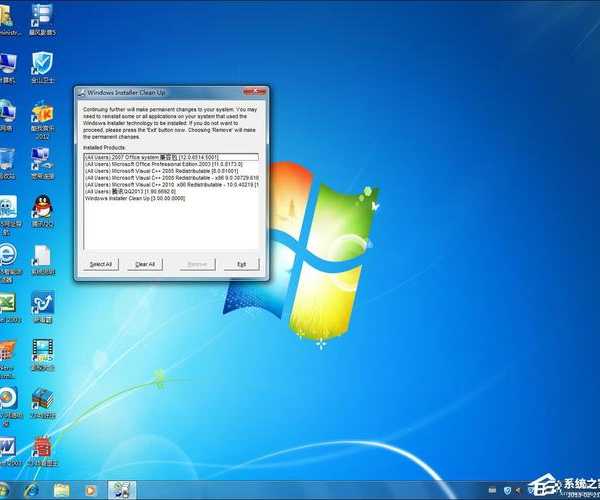Open Windows Media Player from taskbar
600x500 pixels.
[x=91, y=490]
